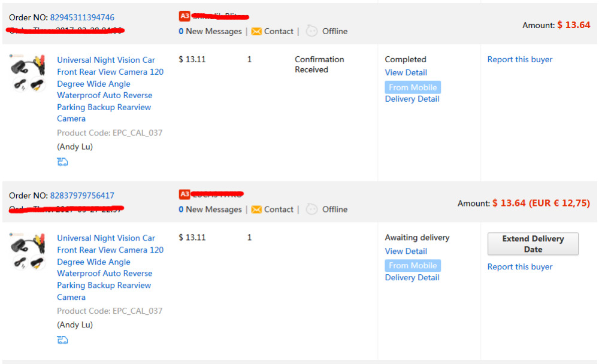
Task: Click the Offline status icon in second order
Action: pos(311,210)
